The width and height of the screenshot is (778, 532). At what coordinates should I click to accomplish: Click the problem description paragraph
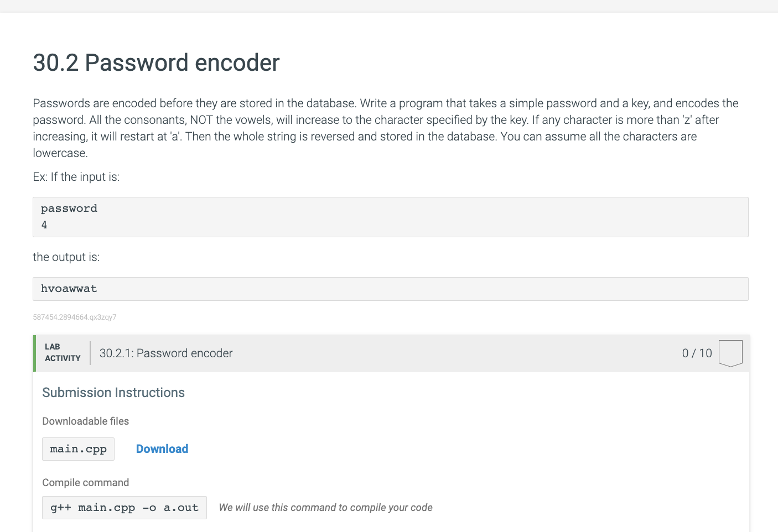(386, 127)
